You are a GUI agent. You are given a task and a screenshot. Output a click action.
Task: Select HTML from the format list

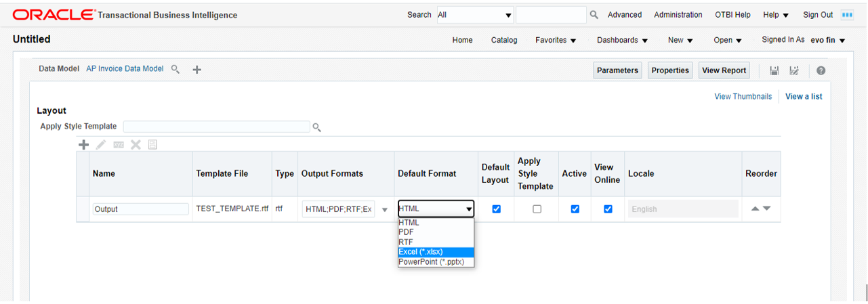click(x=436, y=222)
